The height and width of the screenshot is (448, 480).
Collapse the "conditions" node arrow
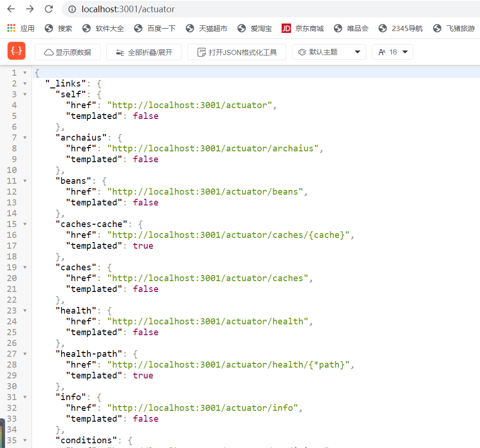25,440
